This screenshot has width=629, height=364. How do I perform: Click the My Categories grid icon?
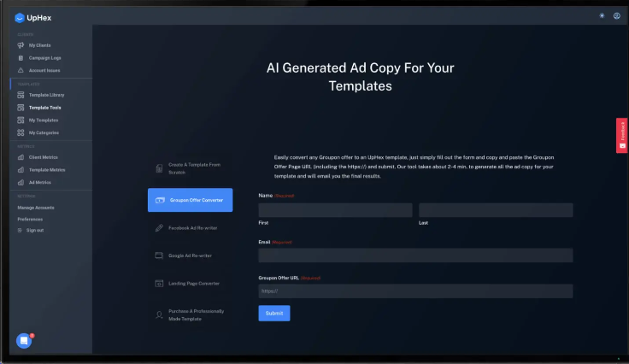coord(21,132)
